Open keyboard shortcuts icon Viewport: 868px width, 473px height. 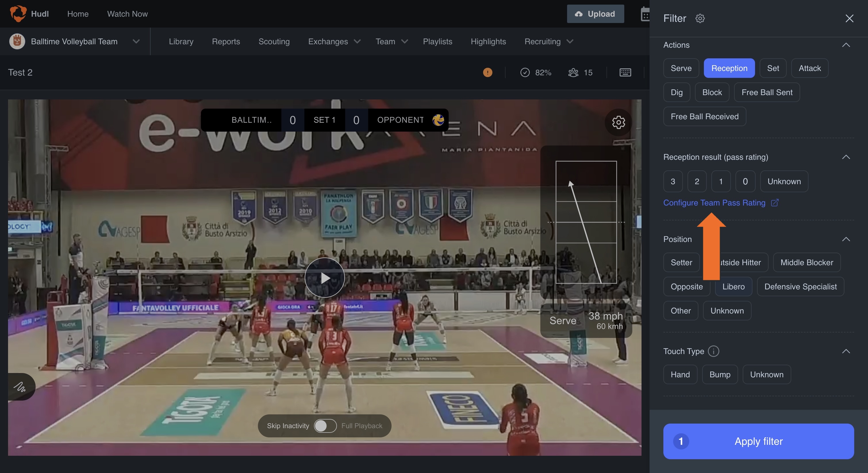625,72
